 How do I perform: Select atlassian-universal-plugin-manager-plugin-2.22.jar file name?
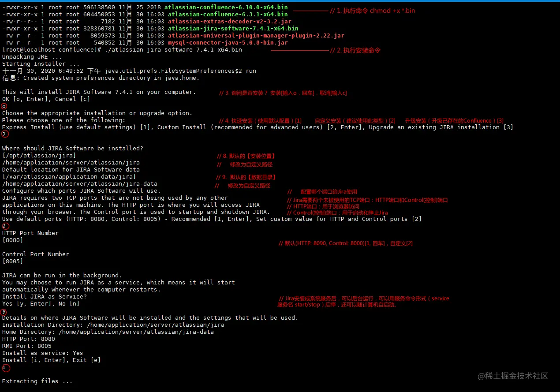(256, 36)
